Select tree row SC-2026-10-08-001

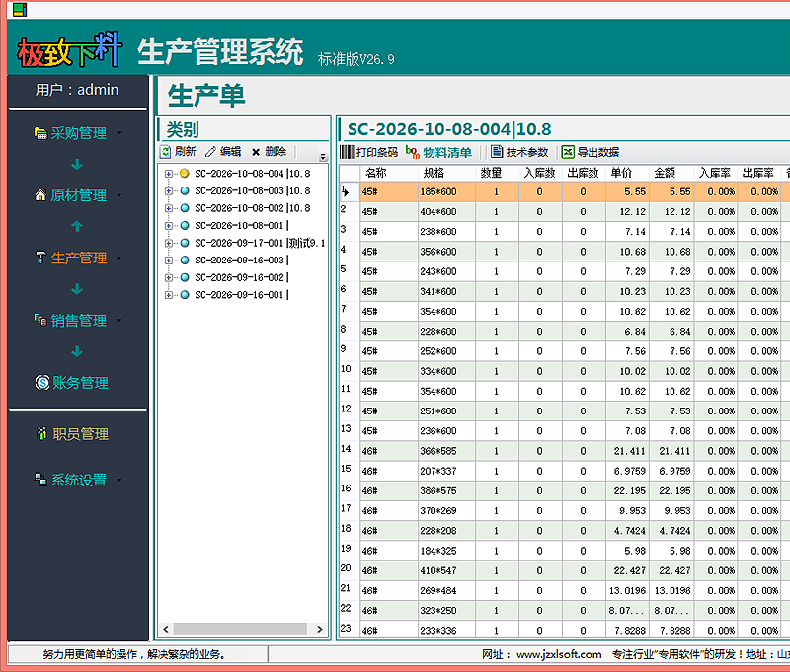[242, 226]
